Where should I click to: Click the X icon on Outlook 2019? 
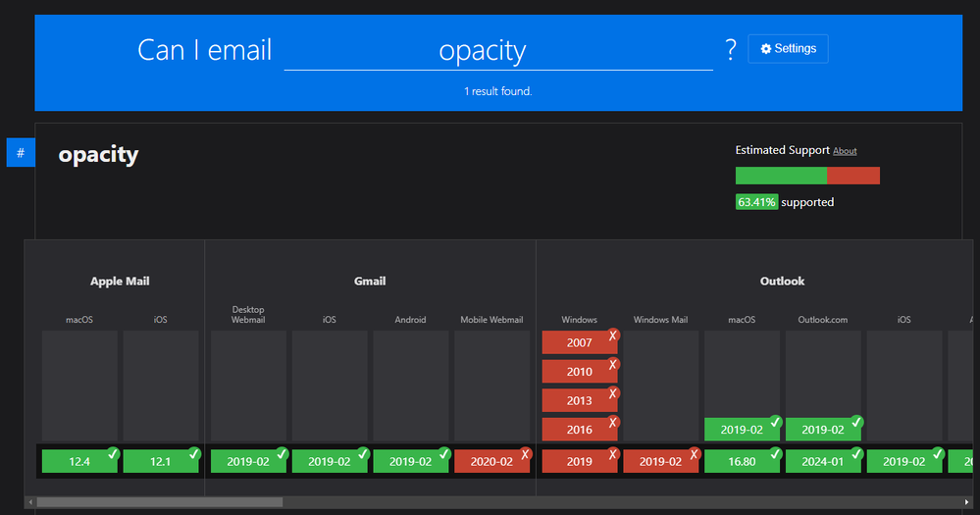pyautogui.click(x=613, y=454)
